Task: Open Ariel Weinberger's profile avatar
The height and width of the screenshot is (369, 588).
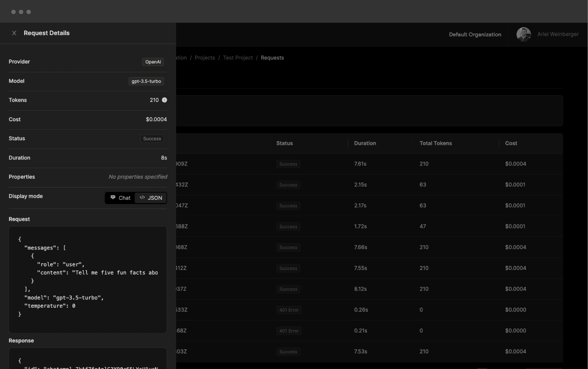Action: pos(523,35)
